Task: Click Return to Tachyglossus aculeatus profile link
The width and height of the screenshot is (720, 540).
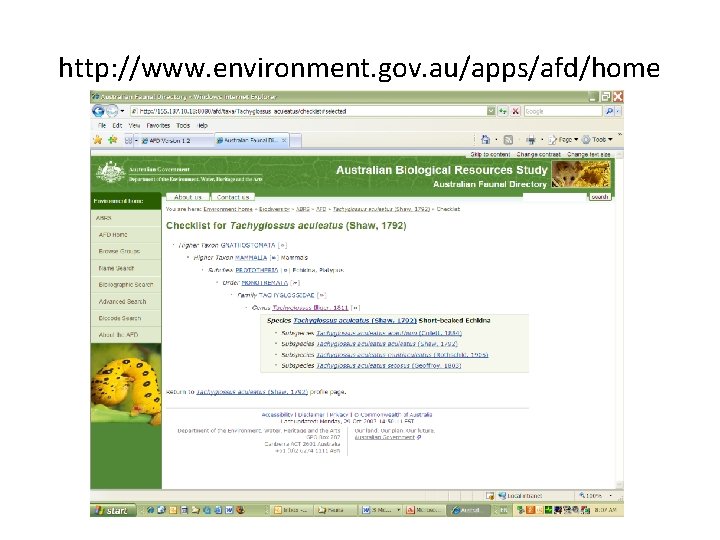Action: click(x=252, y=392)
